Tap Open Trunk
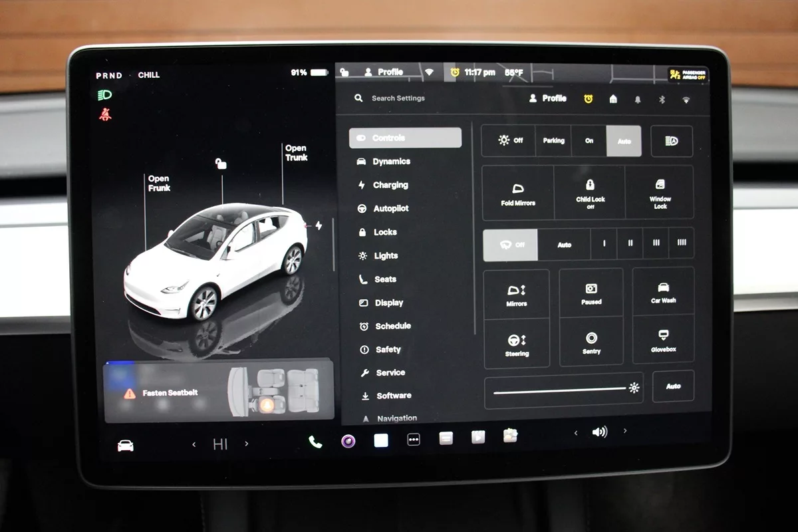The height and width of the screenshot is (532, 798). click(296, 153)
